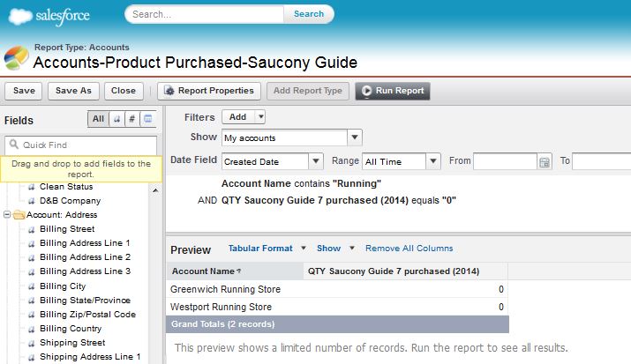631x364 pixels.
Task: Run the report
Action: coord(393,91)
